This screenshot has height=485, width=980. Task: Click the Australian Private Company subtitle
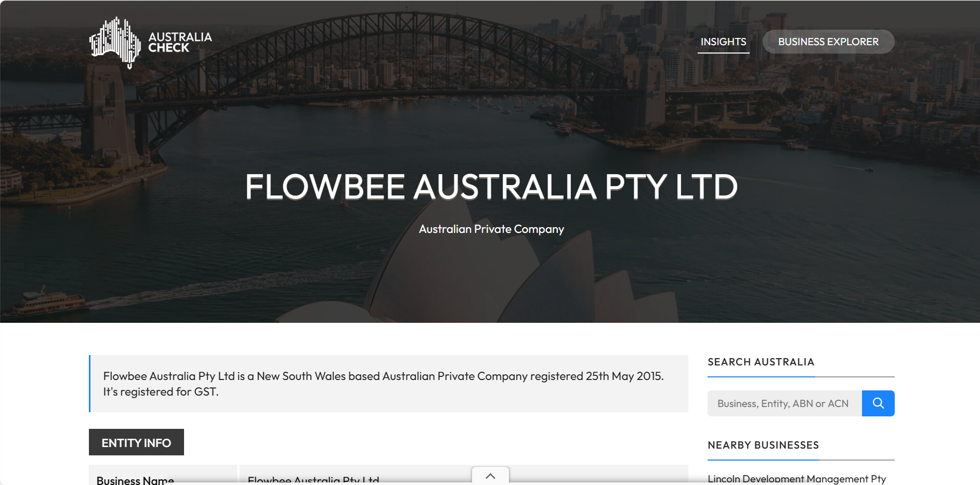[x=491, y=229]
